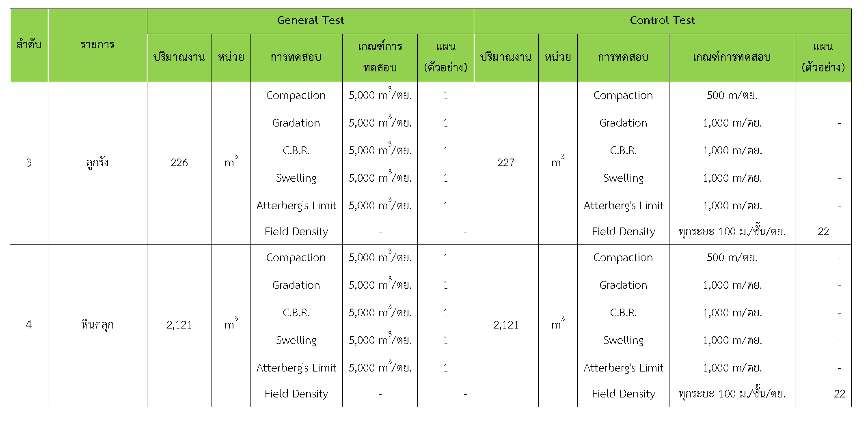Select หินคลุก's Control Test Swelling cell
The image size is (868, 423).
point(623,340)
